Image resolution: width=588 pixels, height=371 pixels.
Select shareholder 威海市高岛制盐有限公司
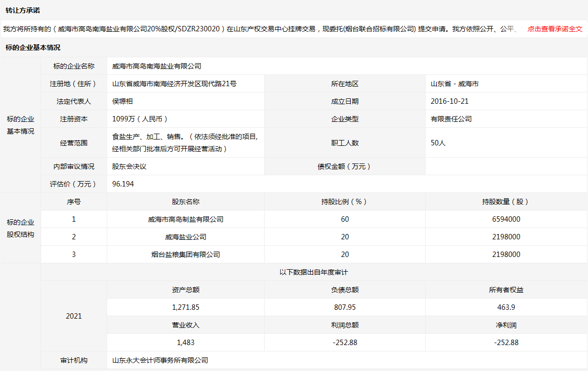185,219
